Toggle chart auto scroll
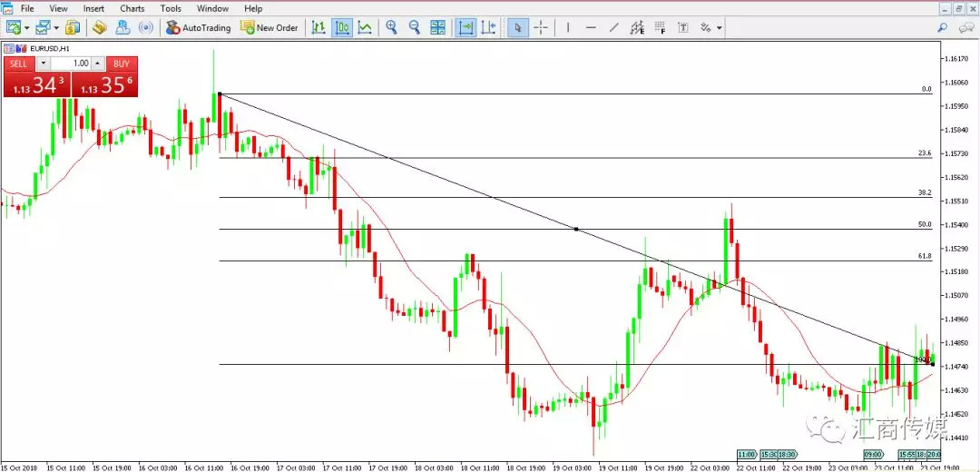Viewport: 980px width, 472px height. pos(465,27)
